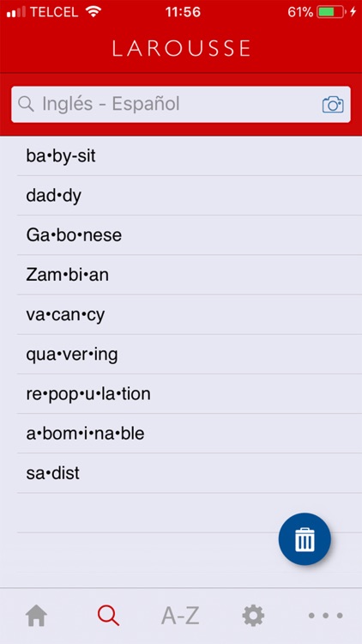Select the dad•dy entry

click(190, 196)
